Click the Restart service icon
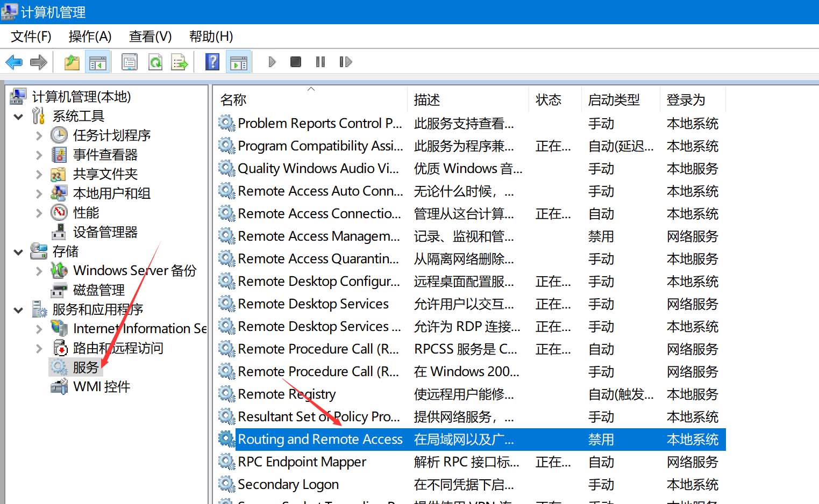819x504 pixels. pos(345,62)
